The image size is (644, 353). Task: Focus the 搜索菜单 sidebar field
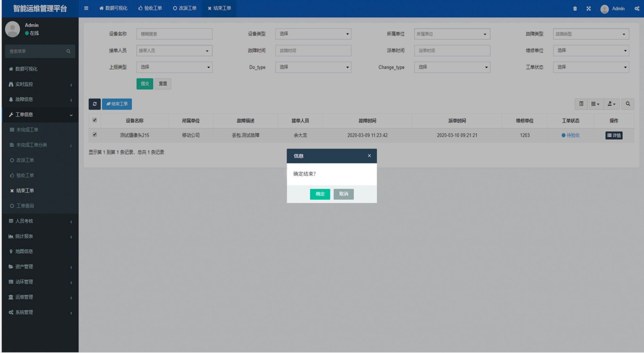pyautogui.click(x=40, y=51)
